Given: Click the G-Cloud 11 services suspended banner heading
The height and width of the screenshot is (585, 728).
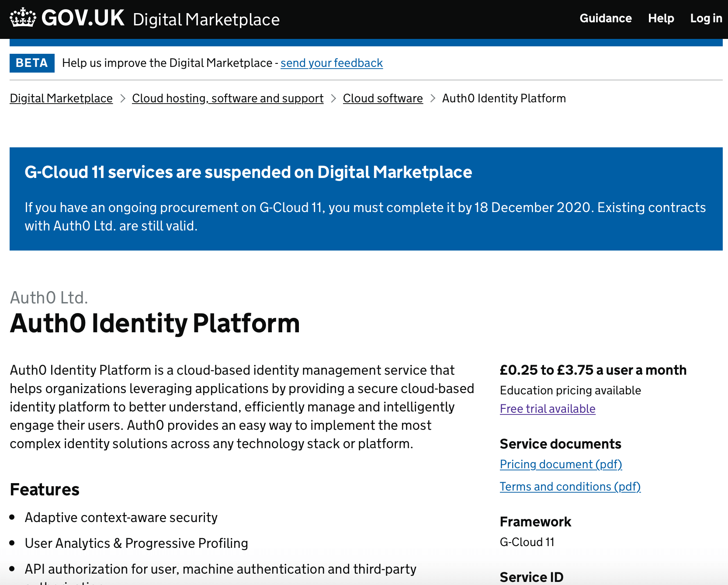Looking at the screenshot, I should tap(248, 172).
